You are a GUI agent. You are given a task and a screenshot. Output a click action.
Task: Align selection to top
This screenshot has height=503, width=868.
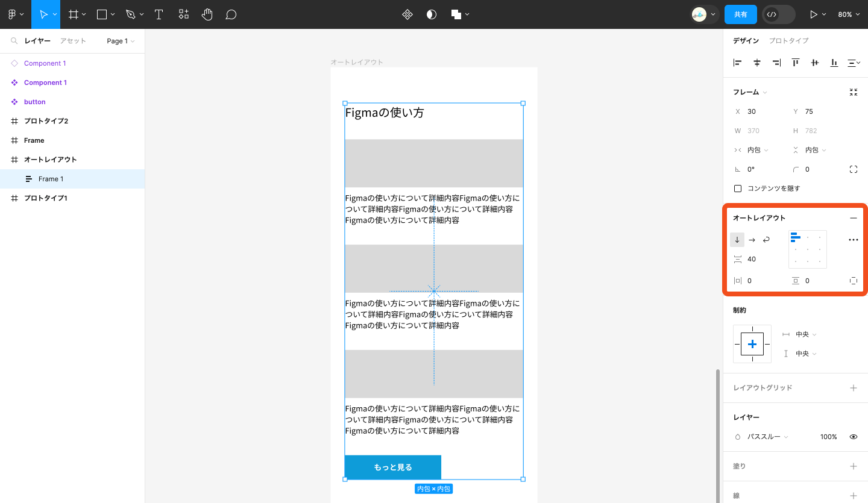coord(796,63)
